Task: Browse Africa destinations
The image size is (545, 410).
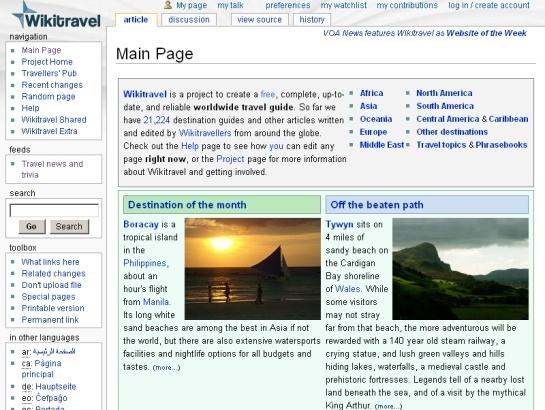Action: coord(372,93)
